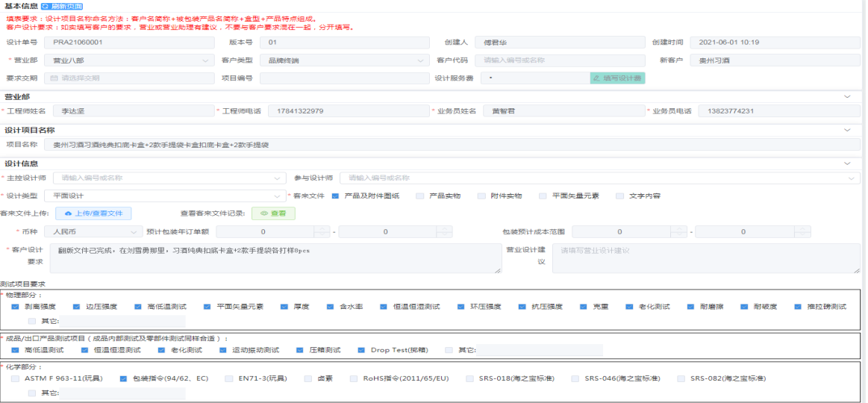
Task: Click the 上传/查看文件 cloud upload button
Action: pos(93,213)
